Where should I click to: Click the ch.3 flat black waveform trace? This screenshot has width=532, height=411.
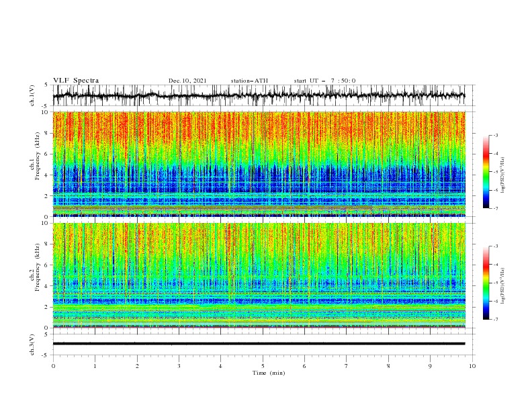[259, 344]
